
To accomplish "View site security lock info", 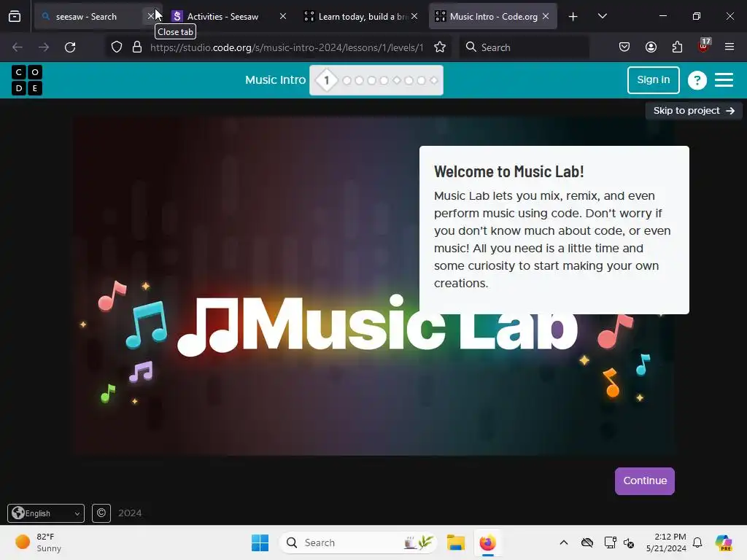I will pyautogui.click(x=137, y=47).
